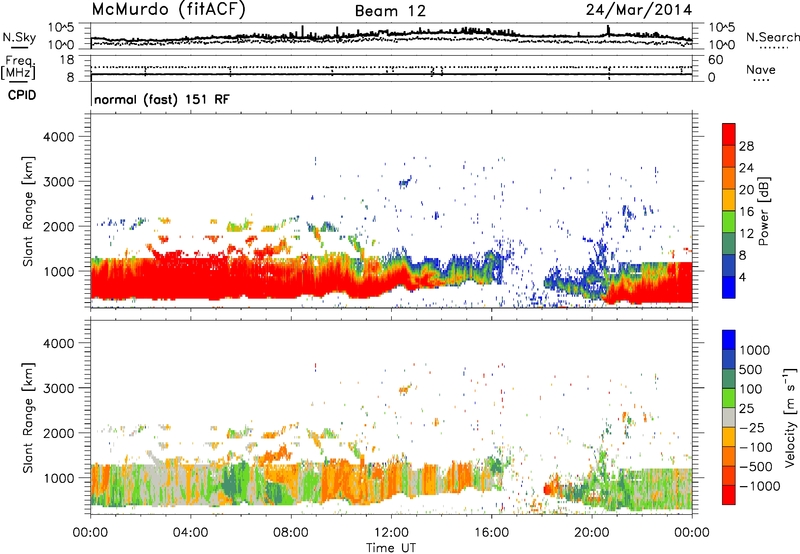
Task: Click the '16:00' time tick label
Action: pyautogui.click(x=491, y=533)
